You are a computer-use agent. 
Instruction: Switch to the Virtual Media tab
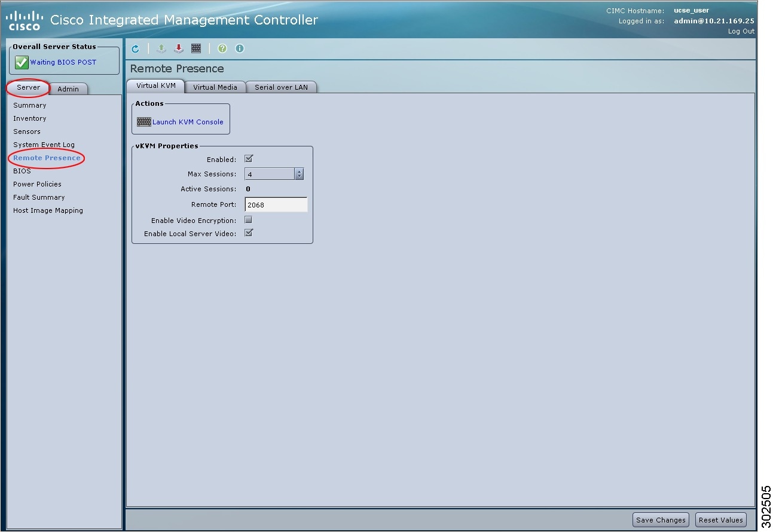click(215, 86)
